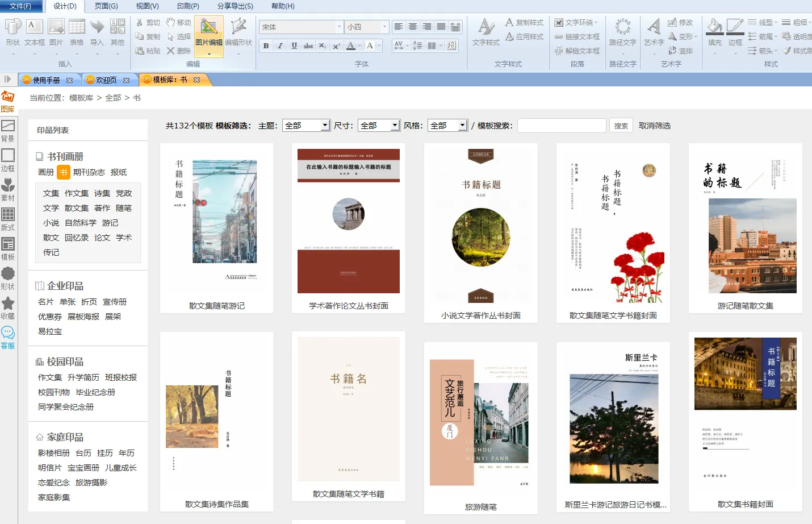Choose 剪切 cut in edit group
The width and height of the screenshot is (812, 524).
148,23
